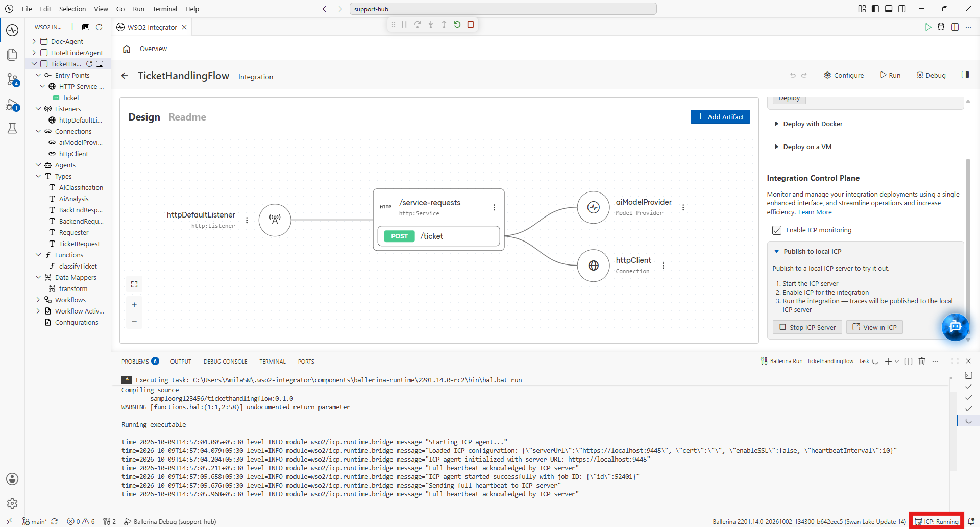Open the Terminal menu
The image size is (980, 530).
[x=164, y=9]
